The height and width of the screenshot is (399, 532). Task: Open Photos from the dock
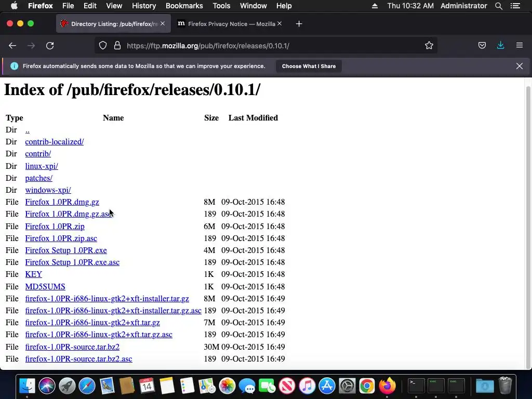pos(227,386)
